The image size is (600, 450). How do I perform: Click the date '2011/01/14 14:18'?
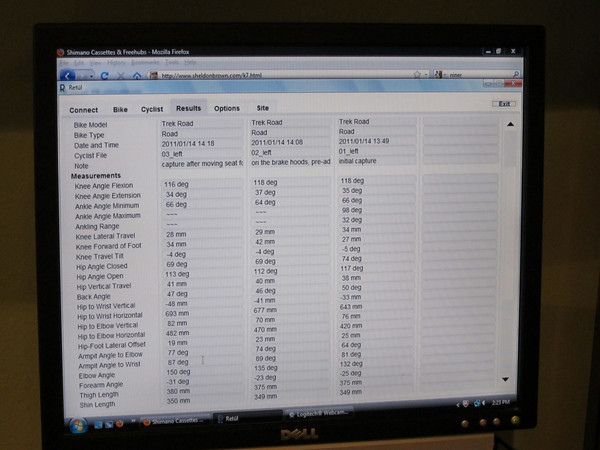(188, 144)
